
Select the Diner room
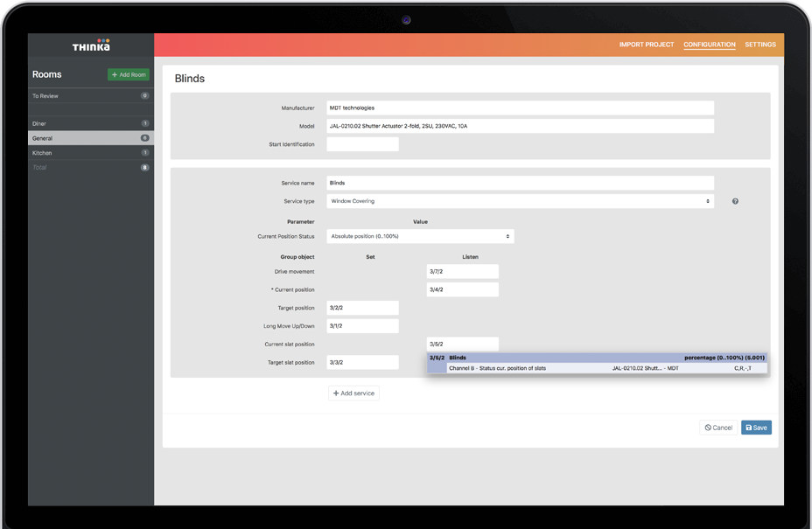pos(91,123)
